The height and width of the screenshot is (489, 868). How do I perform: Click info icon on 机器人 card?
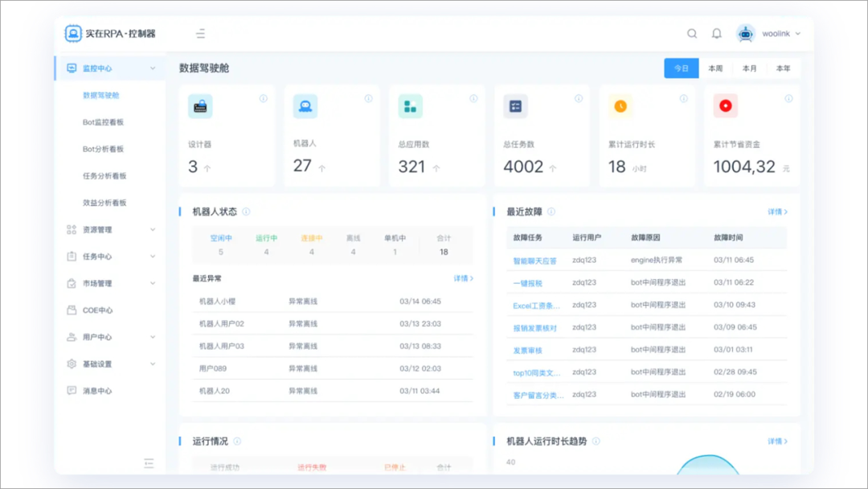[369, 99]
